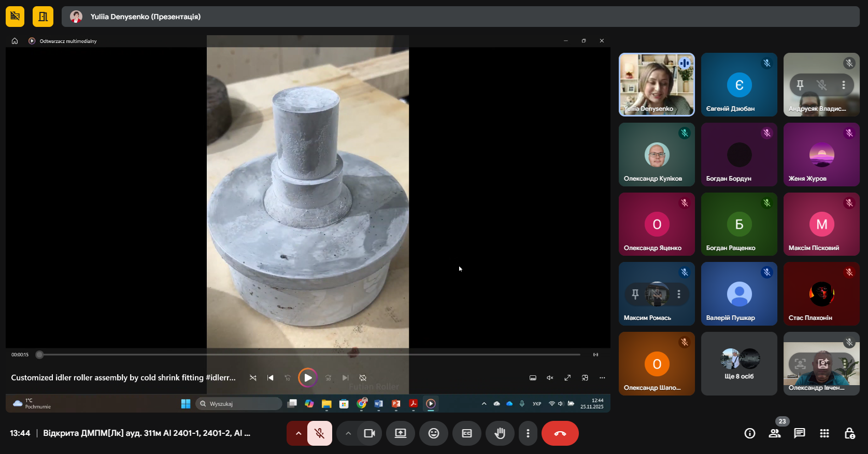868x454 pixels.
Task: Unmute the microphone in call toolbar
Action: (320, 433)
